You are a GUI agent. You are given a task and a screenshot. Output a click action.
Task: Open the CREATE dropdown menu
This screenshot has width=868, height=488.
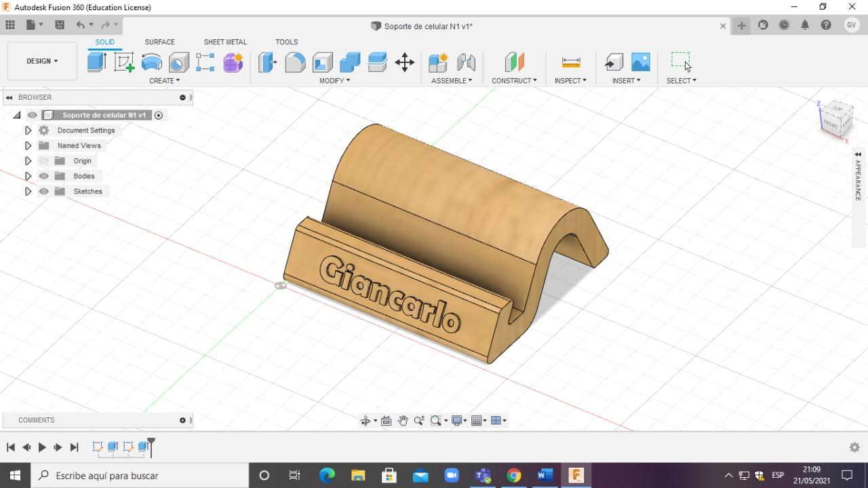click(x=165, y=81)
